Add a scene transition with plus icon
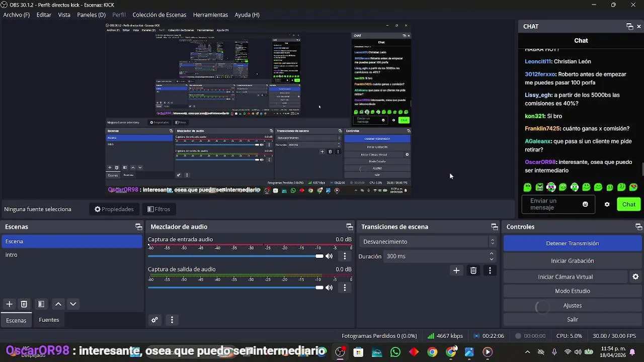 point(456,270)
